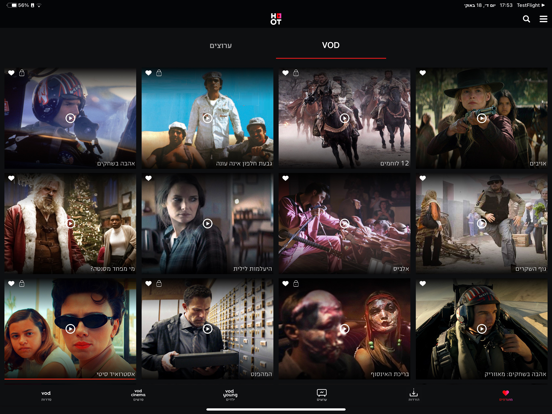
Task: Play גוף השקרים via play icon
Action: coord(482,223)
